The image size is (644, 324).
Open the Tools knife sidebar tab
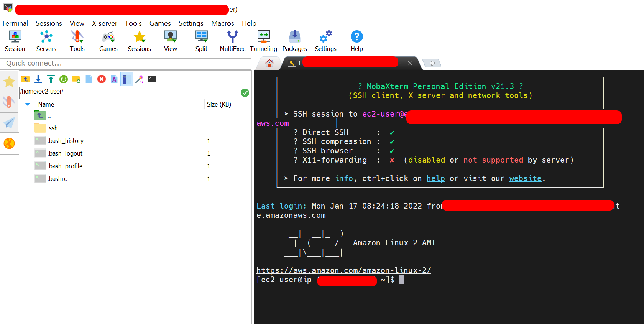coord(9,102)
